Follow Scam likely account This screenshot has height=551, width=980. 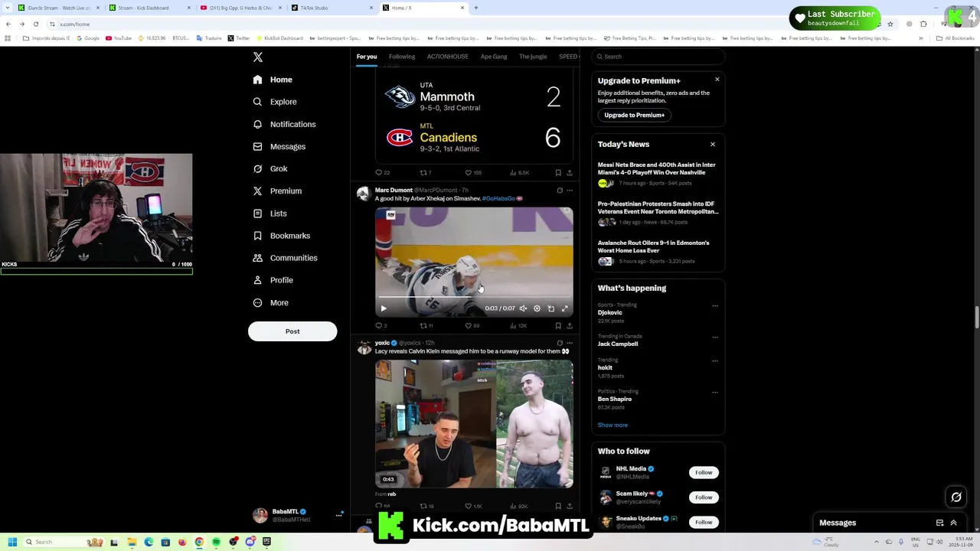click(704, 497)
